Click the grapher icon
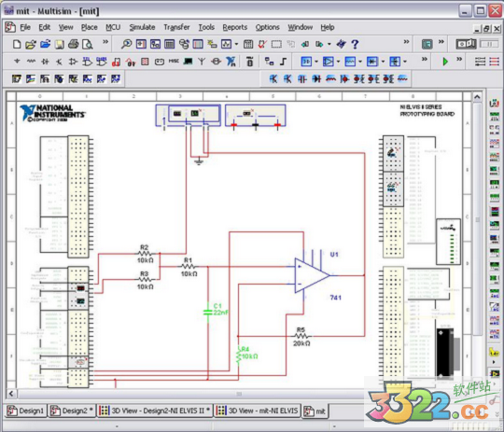 coord(226,44)
